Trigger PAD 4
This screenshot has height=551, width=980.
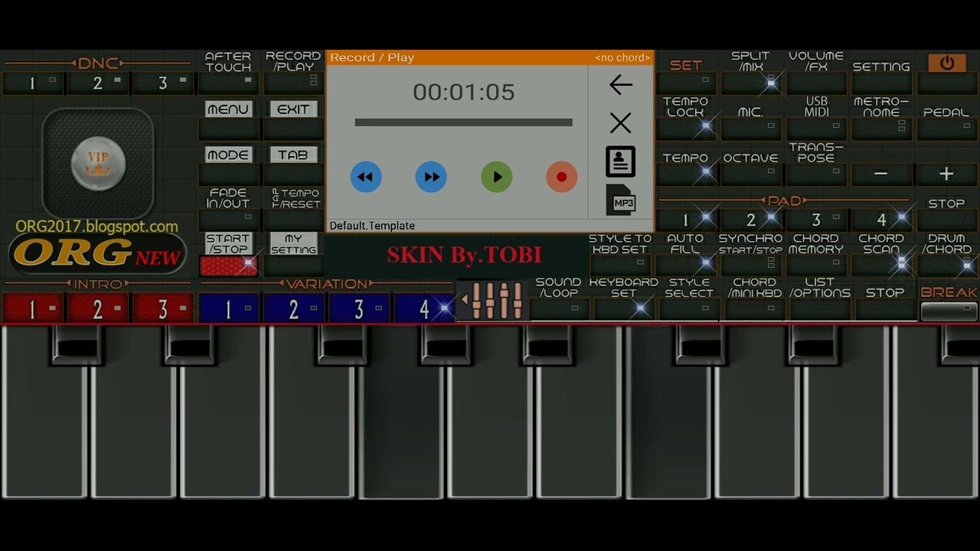[x=881, y=220]
